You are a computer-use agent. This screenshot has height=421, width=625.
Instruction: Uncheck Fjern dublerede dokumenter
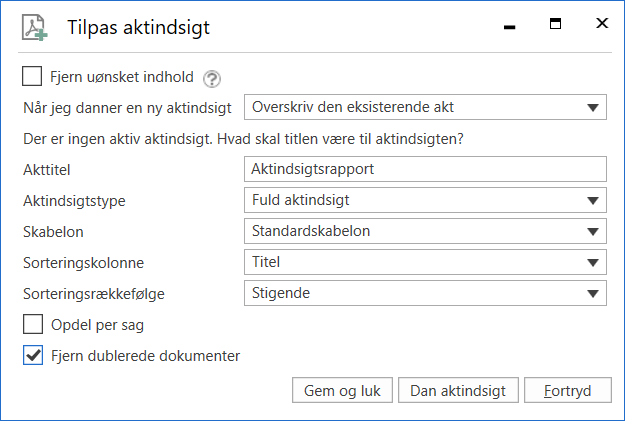click(x=33, y=354)
